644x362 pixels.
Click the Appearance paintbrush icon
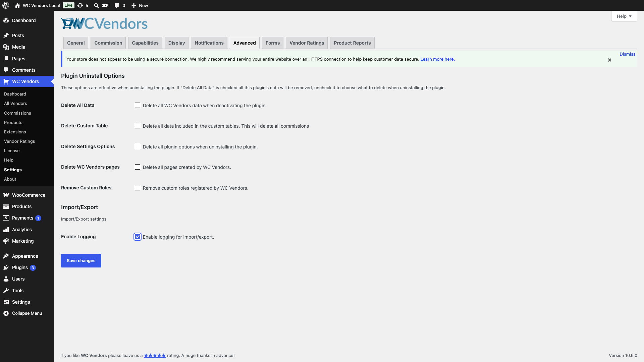[6, 256]
